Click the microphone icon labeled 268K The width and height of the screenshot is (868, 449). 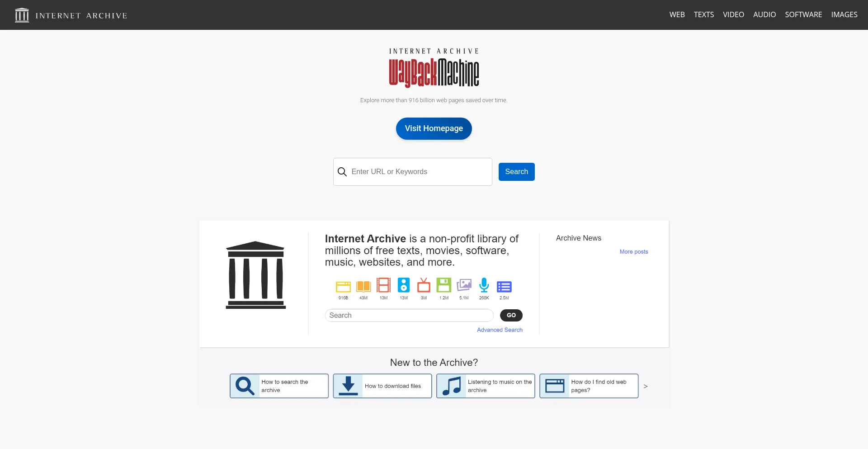(484, 285)
